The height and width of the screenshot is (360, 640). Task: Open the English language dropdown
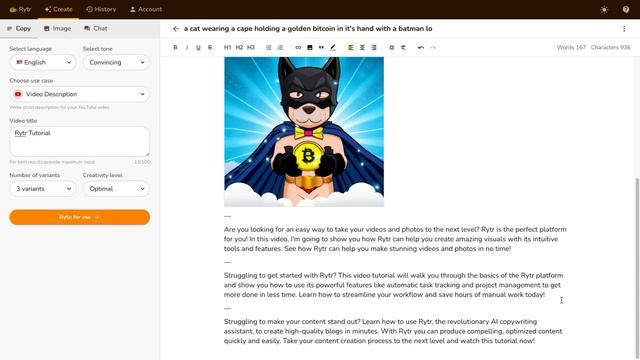[43, 62]
